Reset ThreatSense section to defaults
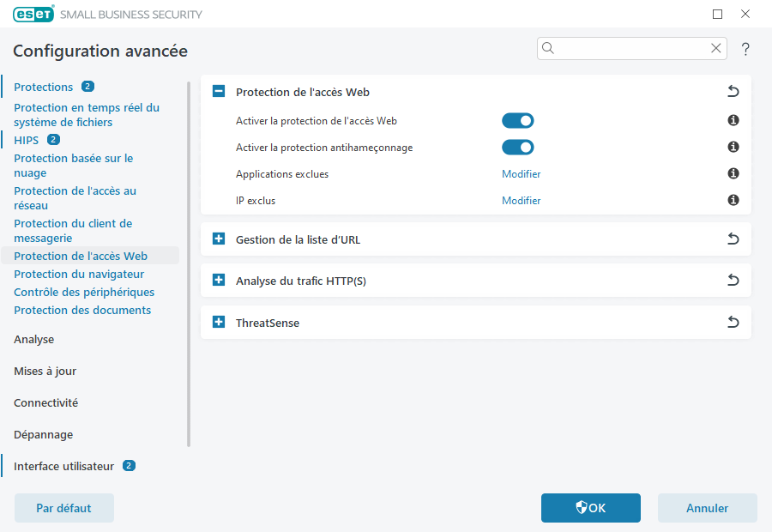772x532 pixels. click(x=733, y=323)
